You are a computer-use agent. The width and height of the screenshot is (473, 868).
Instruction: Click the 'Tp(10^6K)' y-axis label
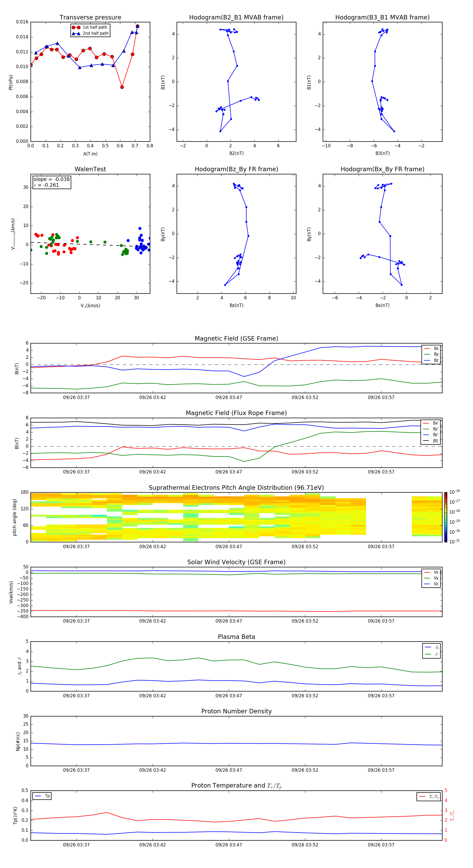(x=15, y=815)
